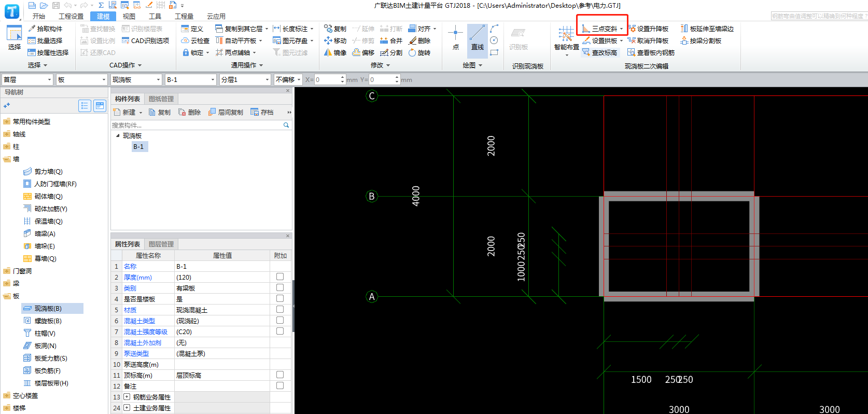Collapse the 现浇板 node in component list

pyautogui.click(x=118, y=135)
